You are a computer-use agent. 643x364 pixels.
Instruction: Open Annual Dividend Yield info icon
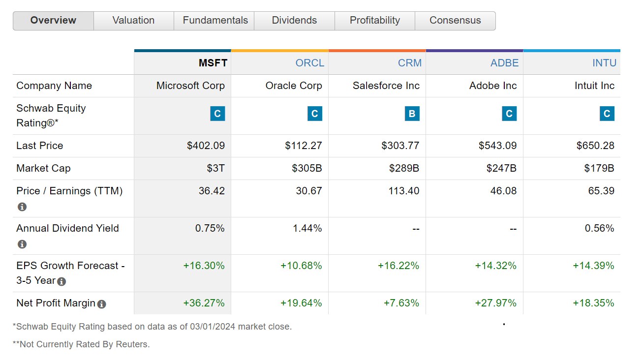coord(22,244)
